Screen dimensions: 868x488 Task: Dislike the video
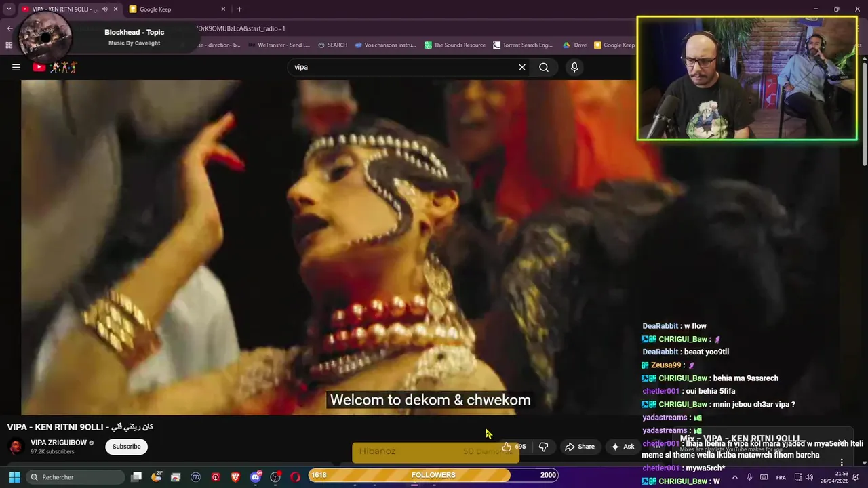click(543, 447)
